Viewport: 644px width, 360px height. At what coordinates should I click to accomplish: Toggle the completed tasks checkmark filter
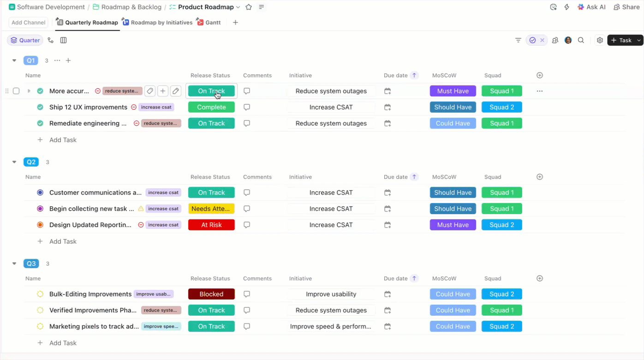click(x=532, y=40)
